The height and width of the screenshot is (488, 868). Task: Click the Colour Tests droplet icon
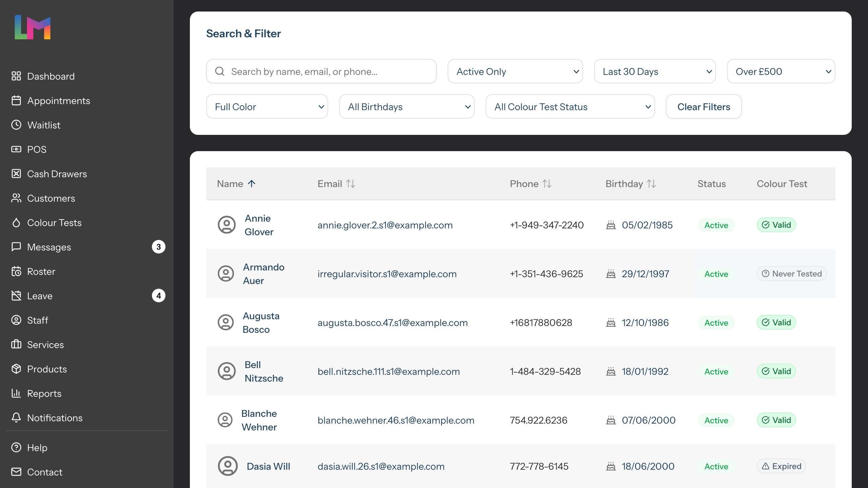coord(16,223)
